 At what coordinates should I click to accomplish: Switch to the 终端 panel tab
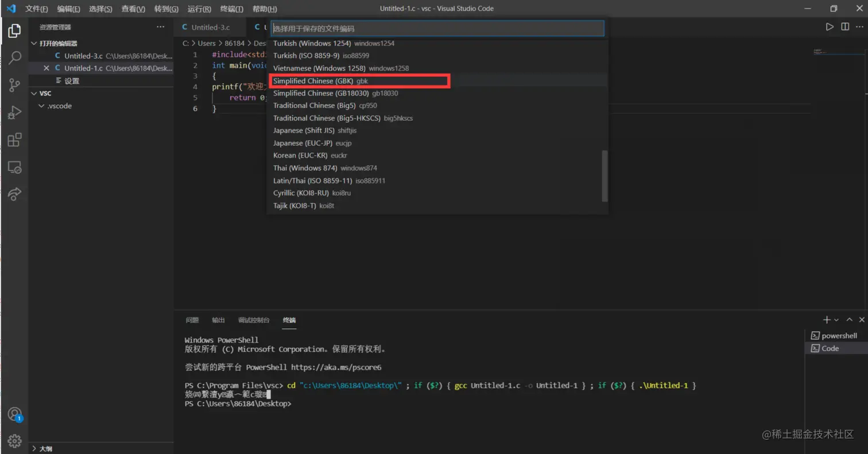(x=289, y=320)
